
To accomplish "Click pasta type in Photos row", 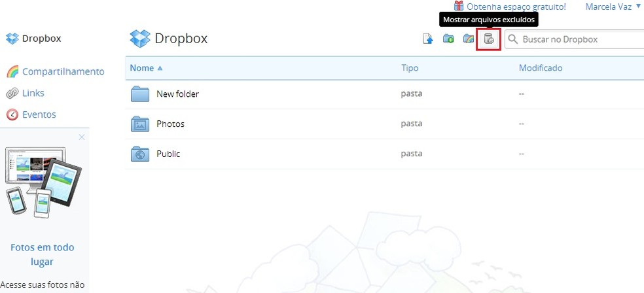I will click(x=412, y=124).
